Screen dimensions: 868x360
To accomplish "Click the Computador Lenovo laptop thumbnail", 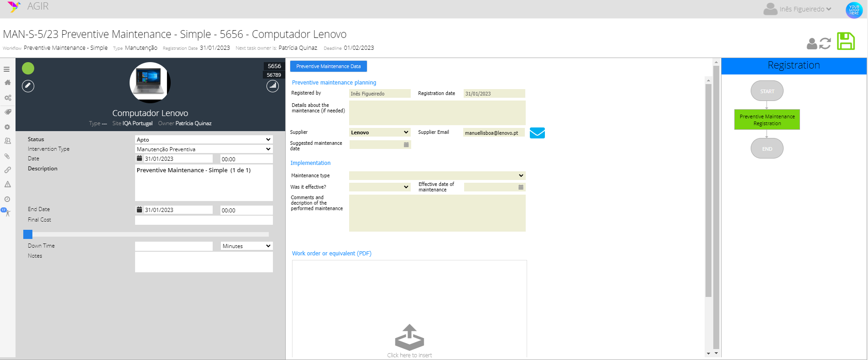I will pyautogui.click(x=150, y=83).
